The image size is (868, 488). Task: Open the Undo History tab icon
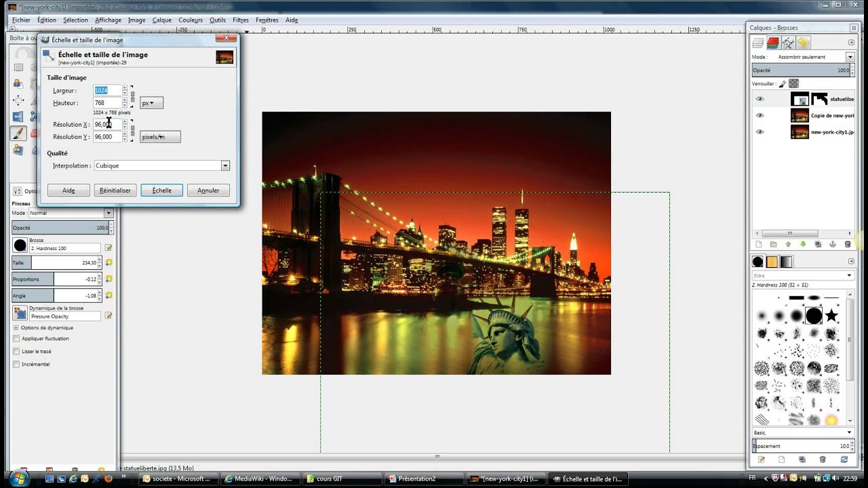click(803, 43)
